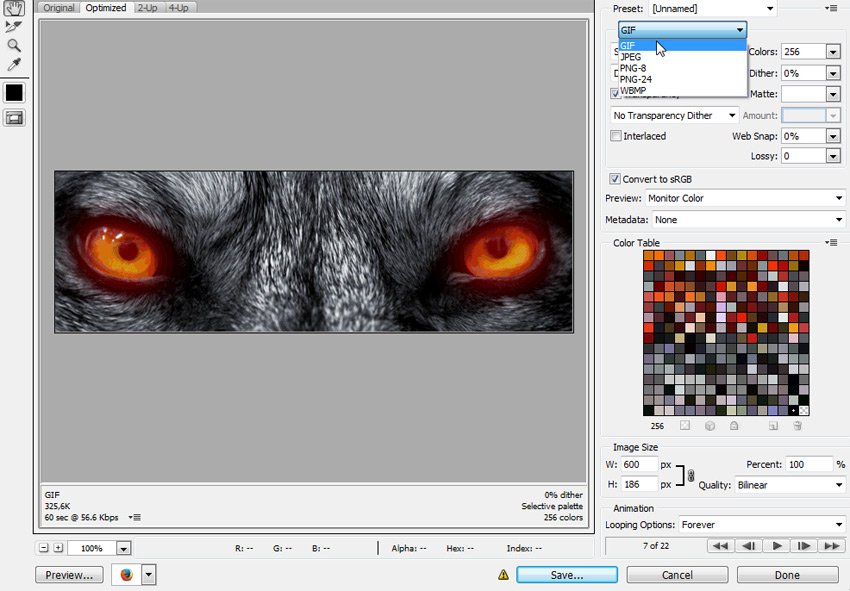Open the Web Snap dropdown

click(833, 136)
